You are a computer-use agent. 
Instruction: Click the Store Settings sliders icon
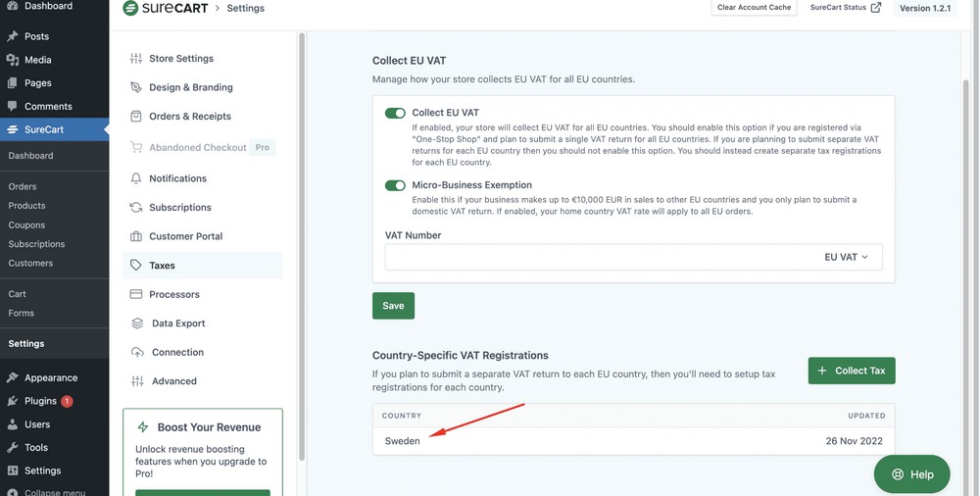(x=136, y=59)
